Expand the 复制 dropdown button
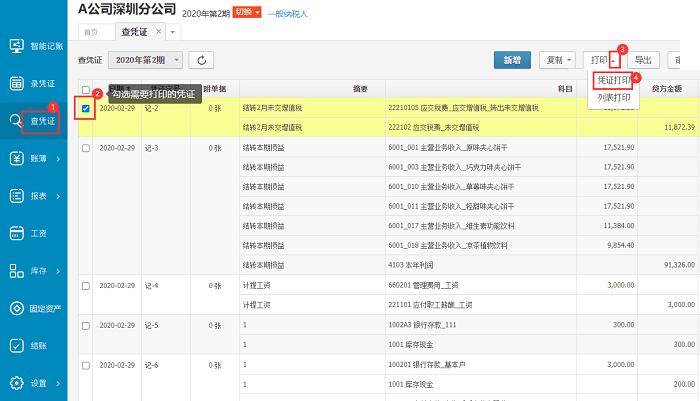The height and width of the screenshot is (401, 700). tap(556, 60)
